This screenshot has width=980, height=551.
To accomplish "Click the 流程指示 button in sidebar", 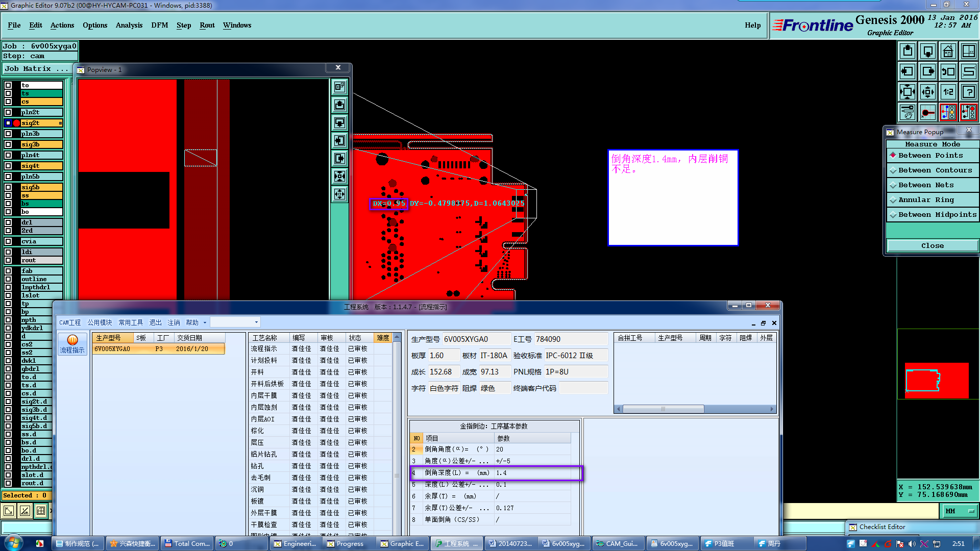I will click(72, 344).
